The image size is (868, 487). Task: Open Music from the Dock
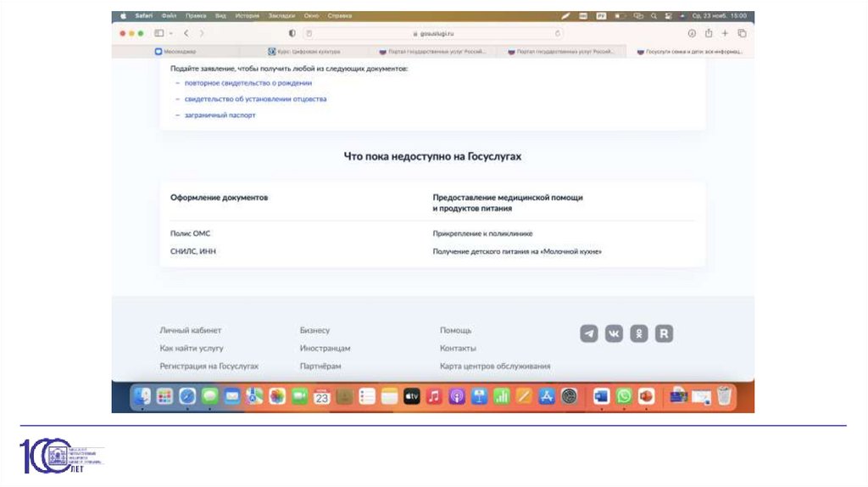coord(434,397)
